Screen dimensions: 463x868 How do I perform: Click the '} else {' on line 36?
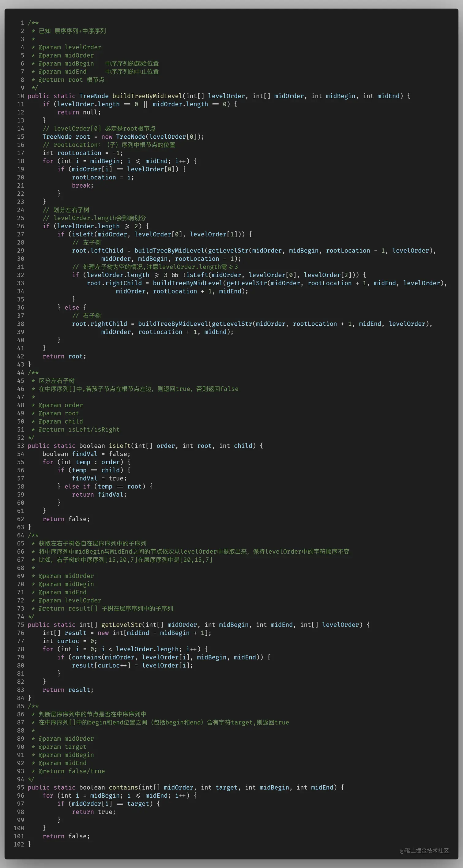point(72,307)
